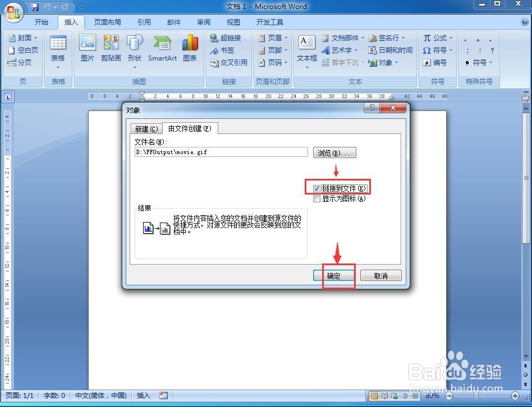Screen dimensions: 532x407
Task: Insert a SmartArt graphic
Action: click(162, 48)
